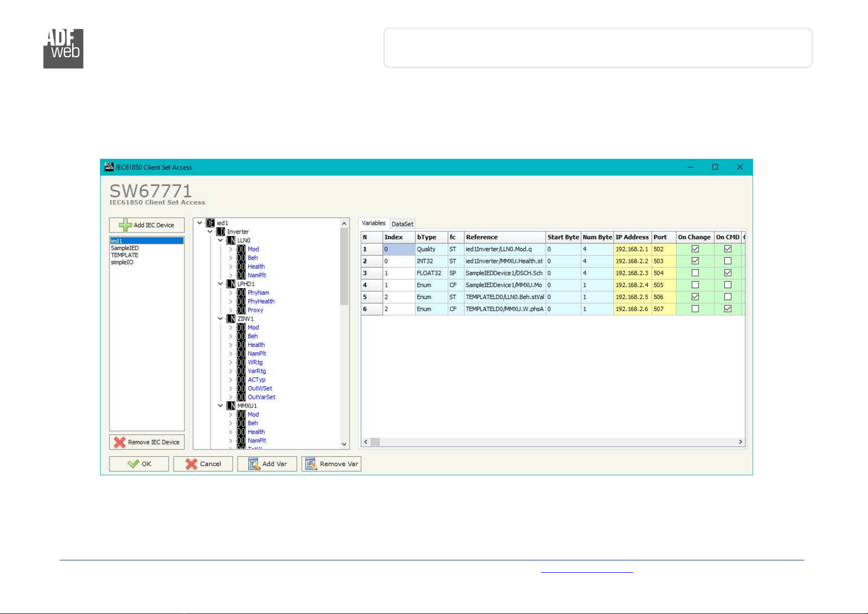Click the Cancel button
This screenshot has height=614, width=868.
tap(203, 464)
